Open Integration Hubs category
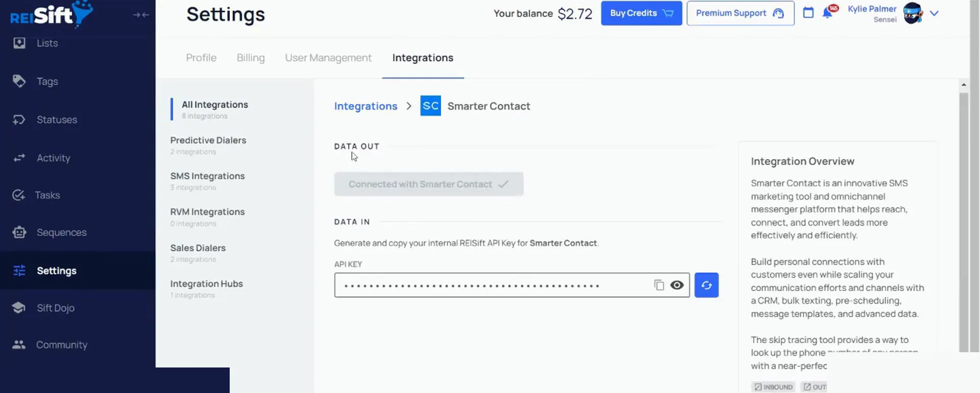 (x=206, y=289)
